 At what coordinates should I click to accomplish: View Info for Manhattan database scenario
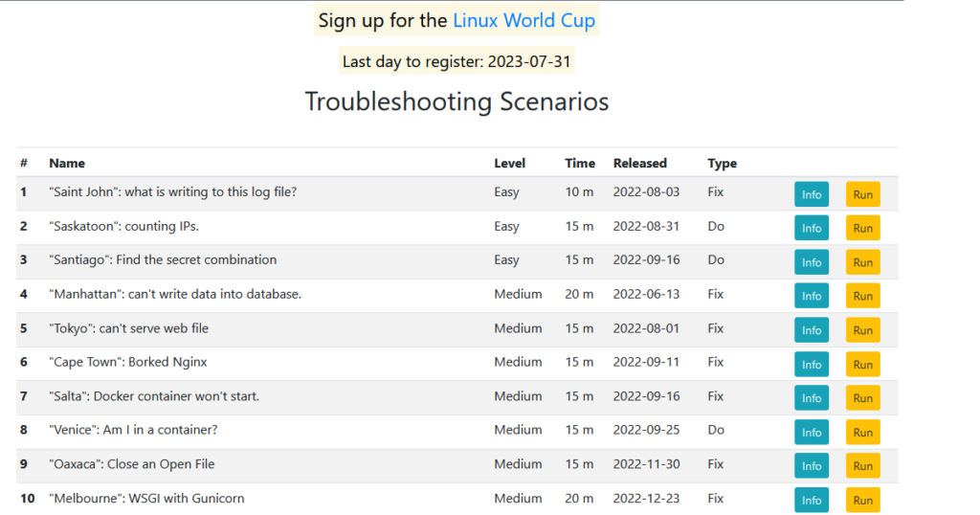coord(811,296)
